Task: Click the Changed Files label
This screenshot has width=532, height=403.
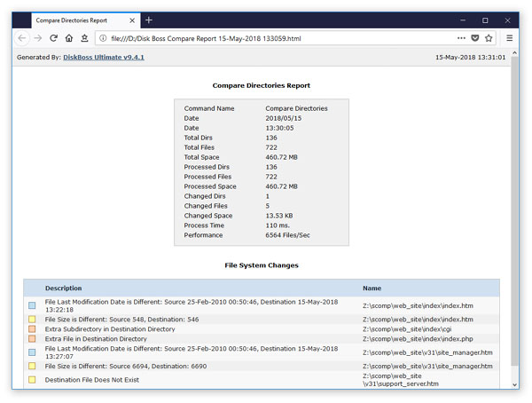Action: click(x=206, y=206)
